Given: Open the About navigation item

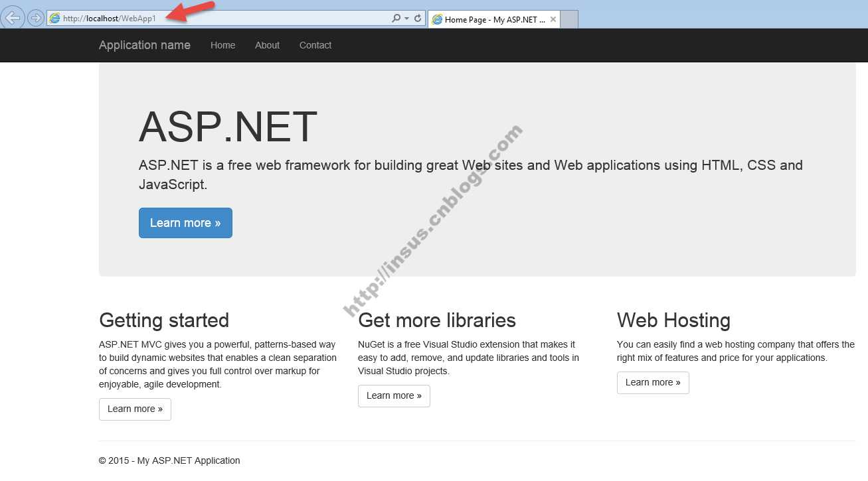Looking at the screenshot, I should pyautogui.click(x=267, y=45).
